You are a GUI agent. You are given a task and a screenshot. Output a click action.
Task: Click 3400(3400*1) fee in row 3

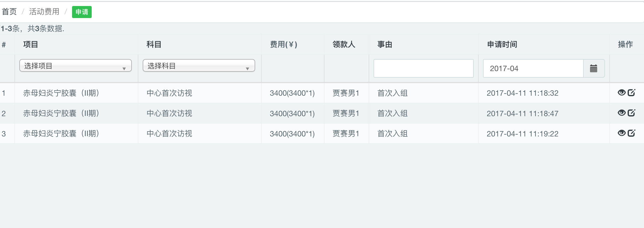click(292, 133)
